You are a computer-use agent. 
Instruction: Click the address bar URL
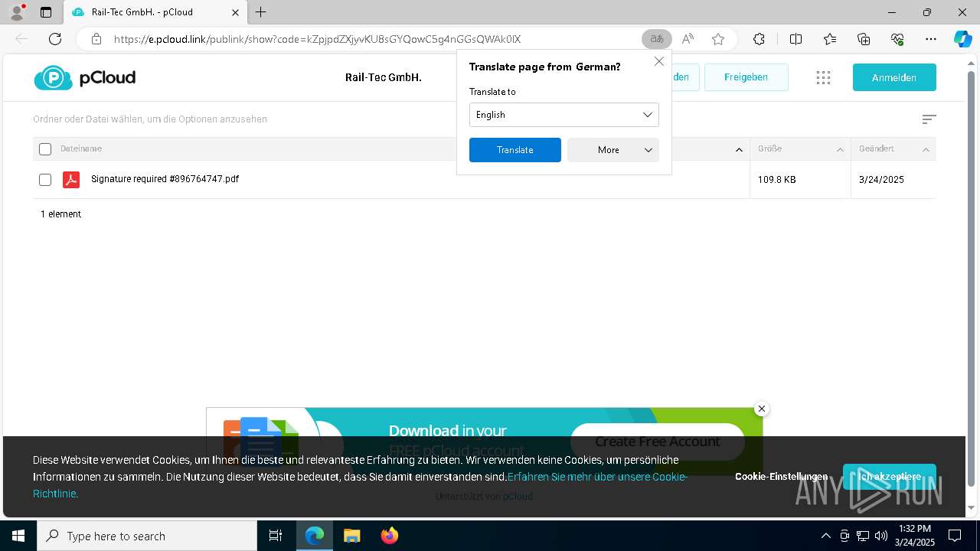coord(317,39)
